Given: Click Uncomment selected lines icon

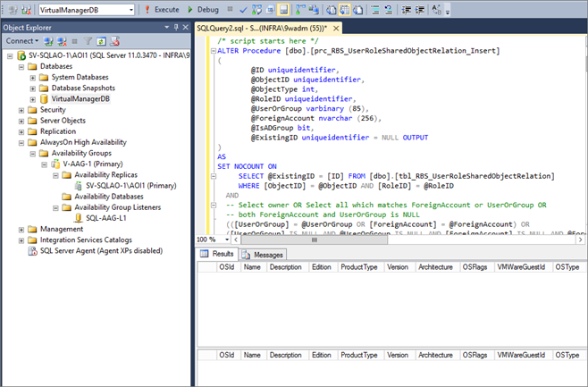Looking at the screenshot, I should (x=389, y=10).
